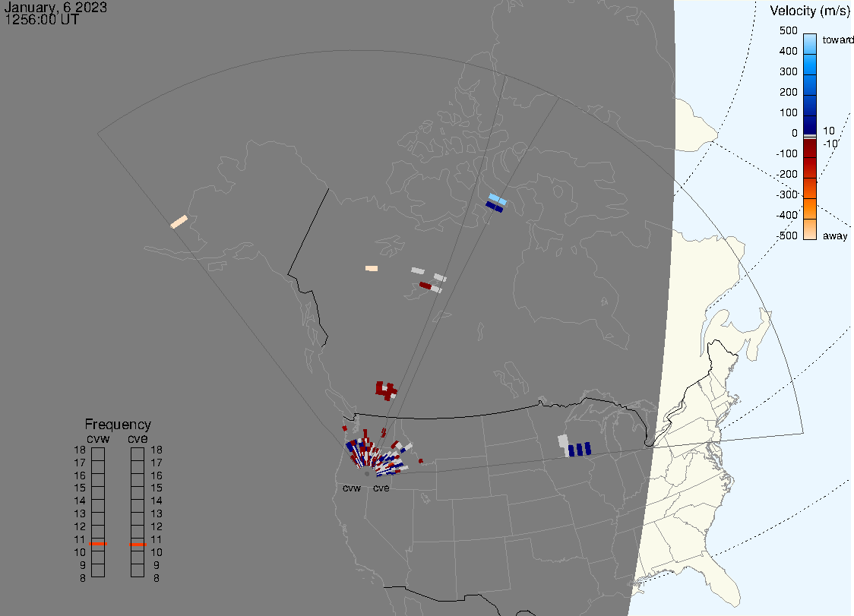This screenshot has width=854, height=616.
Task: Click '18' beside the cve frequency bar
Action: (x=157, y=450)
